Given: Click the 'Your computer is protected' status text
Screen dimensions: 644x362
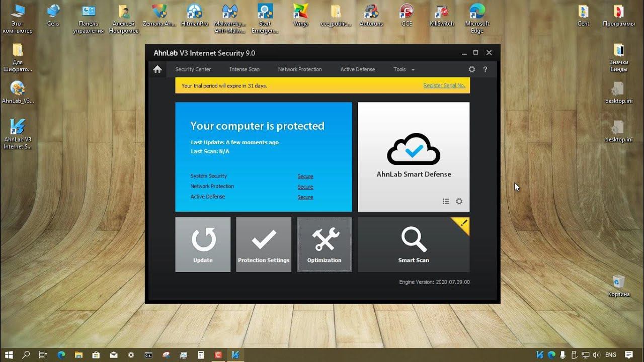Looking at the screenshot, I should click(257, 126).
